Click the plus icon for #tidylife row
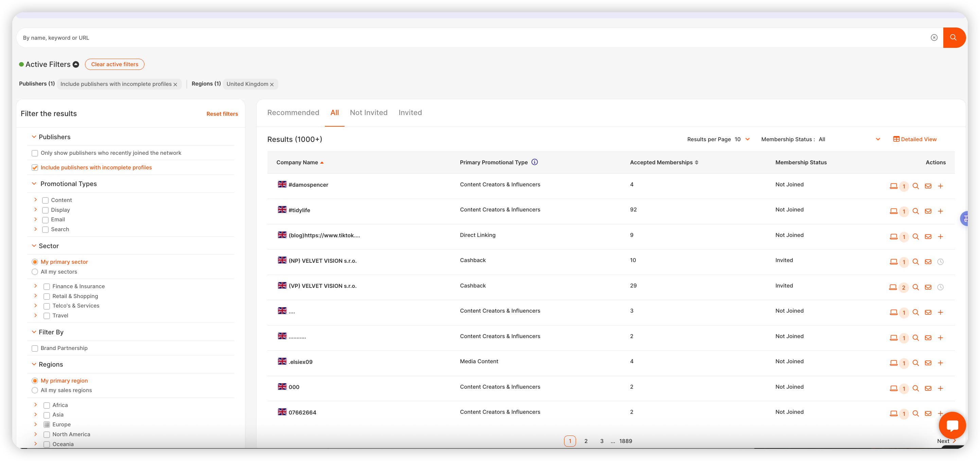This screenshot has width=980, height=461. coord(940,211)
